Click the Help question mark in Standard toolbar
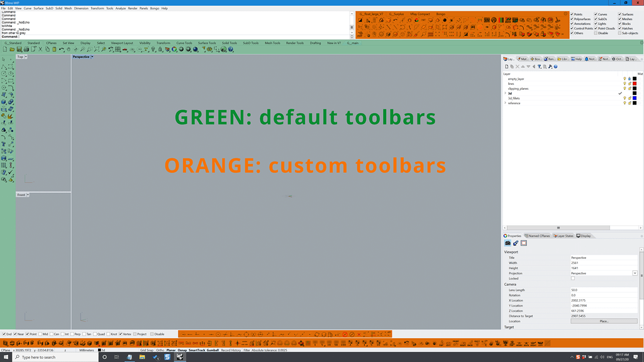Viewport: 644px width, 362px height. point(231,49)
